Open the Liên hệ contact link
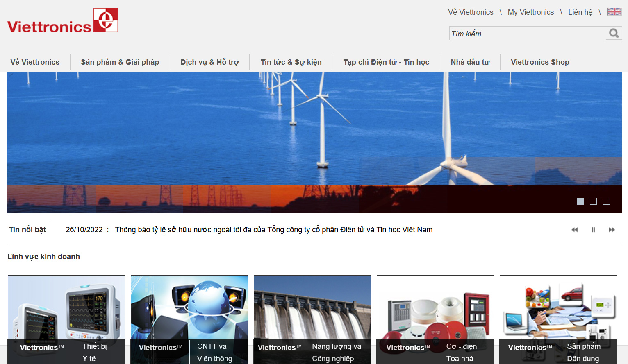 click(580, 12)
